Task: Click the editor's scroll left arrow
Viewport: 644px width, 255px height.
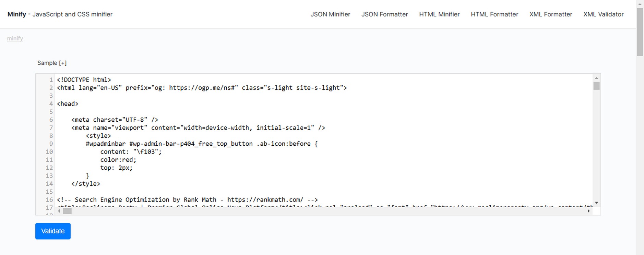Action: click(x=59, y=211)
